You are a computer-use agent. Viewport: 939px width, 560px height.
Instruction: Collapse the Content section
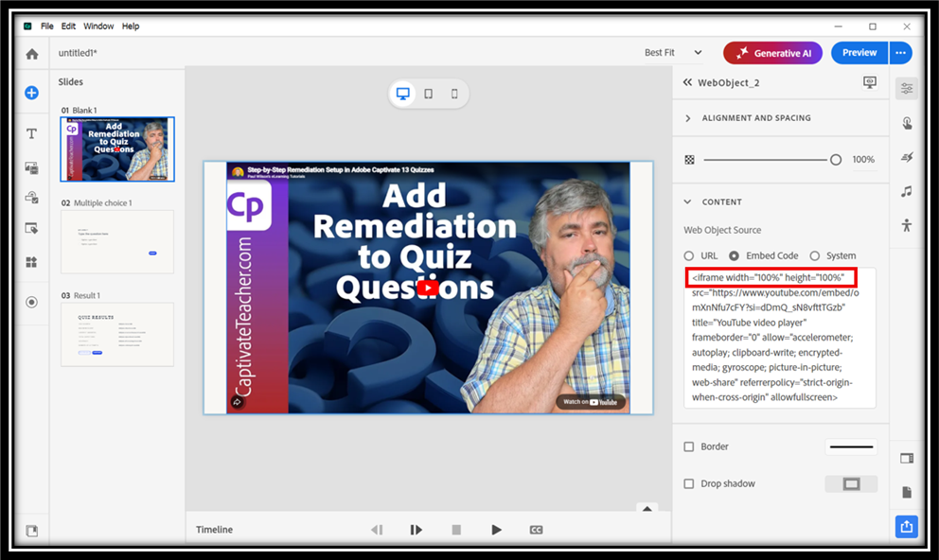tap(689, 201)
